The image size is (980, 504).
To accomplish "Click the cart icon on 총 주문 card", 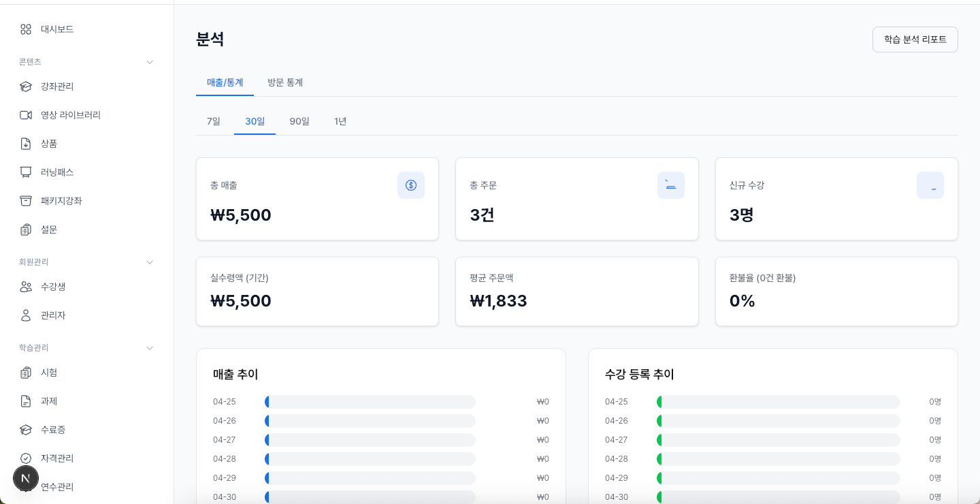I will tap(671, 185).
